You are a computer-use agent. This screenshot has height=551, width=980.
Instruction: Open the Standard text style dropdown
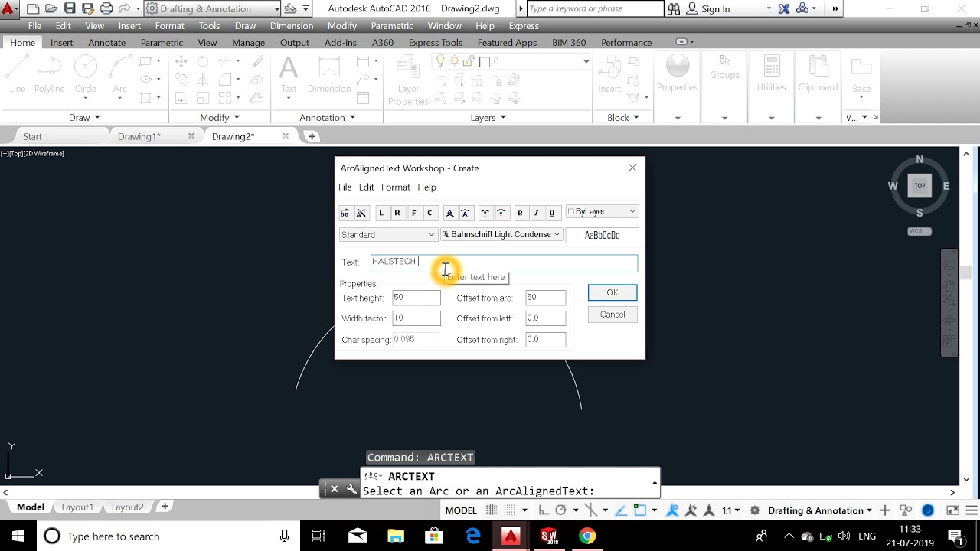click(388, 235)
